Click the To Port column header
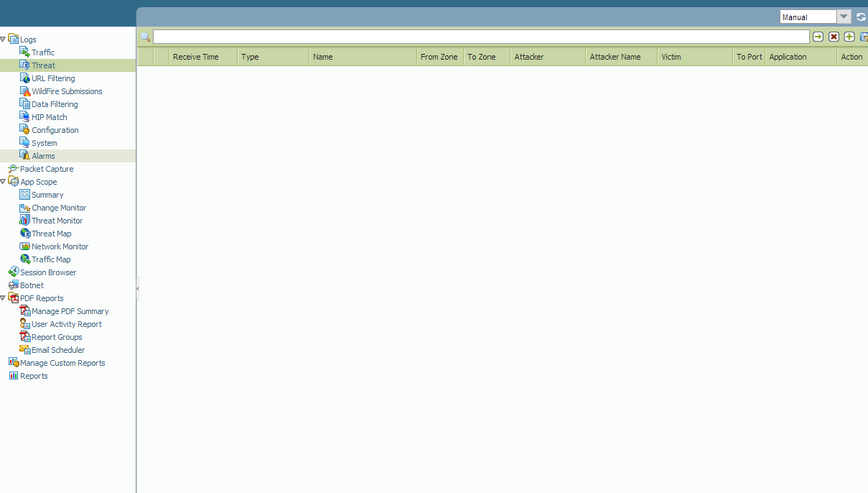Image resolution: width=868 pixels, height=493 pixels. 750,57
